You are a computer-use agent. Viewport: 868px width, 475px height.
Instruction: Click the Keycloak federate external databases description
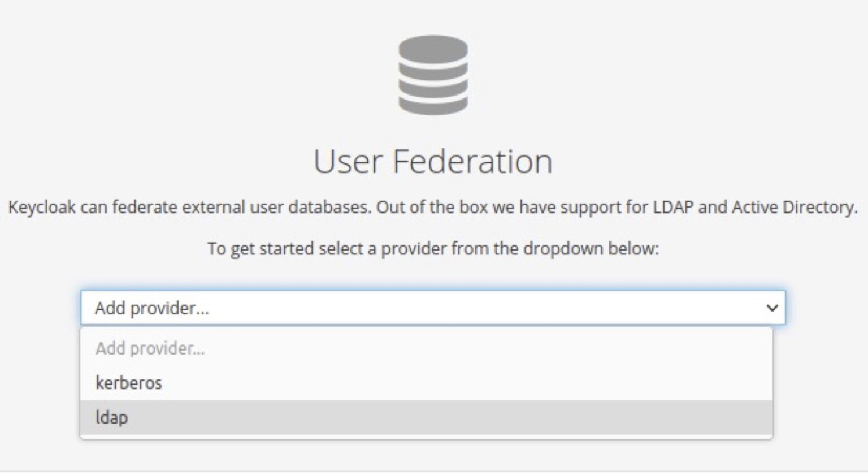pyautogui.click(x=433, y=207)
